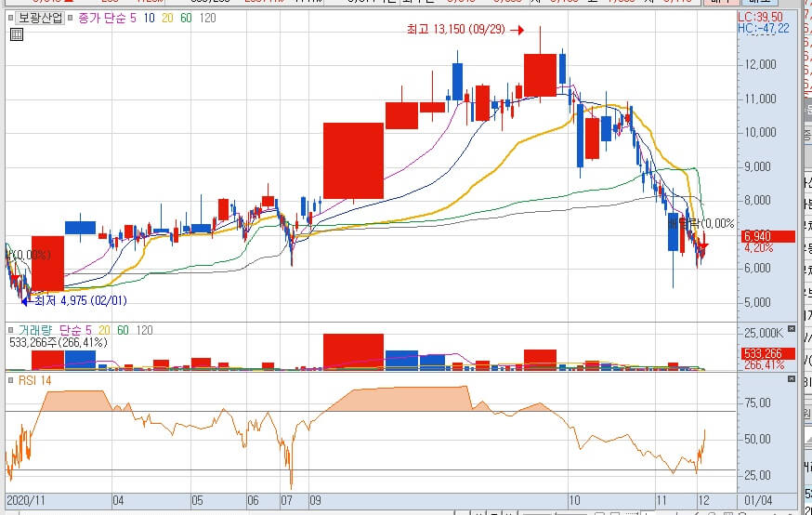Click the 01/04 date label on axis

(x=758, y=500)
